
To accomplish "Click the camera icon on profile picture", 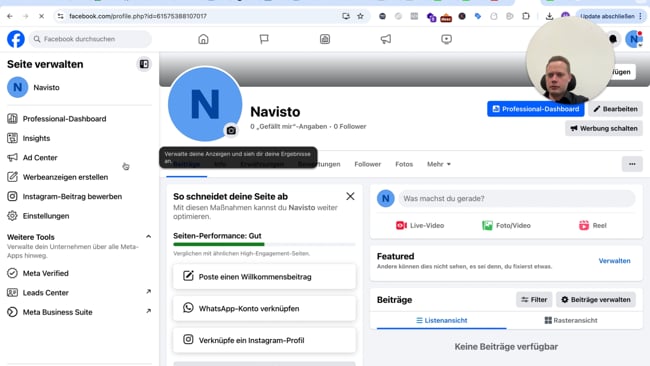I will [x=231, y=131].
